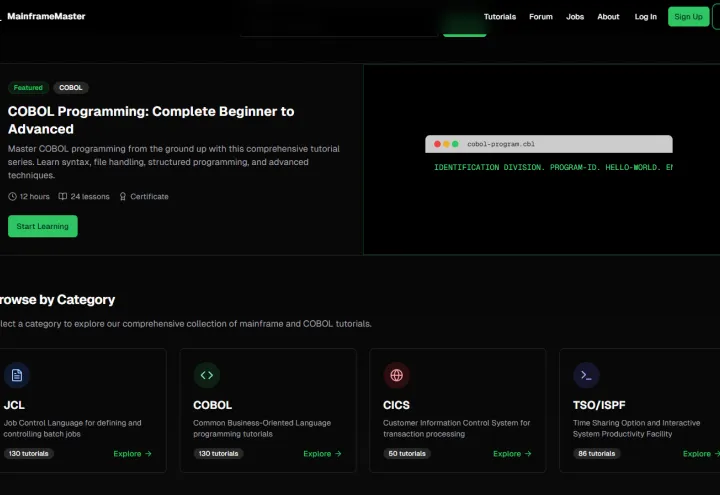Open the Forum nav item
Image resolution: width=720 pixels, height=495 pixels.
[x=541, y=17]
